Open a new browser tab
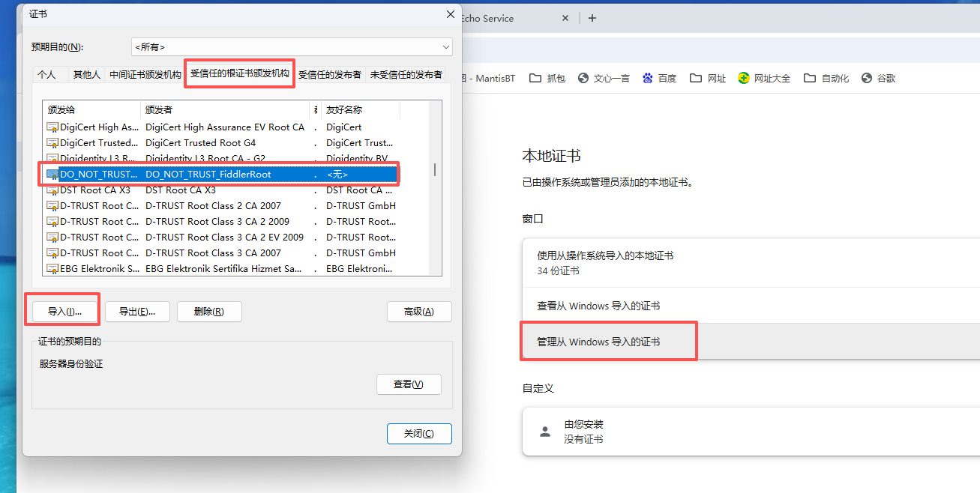This screenshot has height=493, width=980. click(592, 18)
